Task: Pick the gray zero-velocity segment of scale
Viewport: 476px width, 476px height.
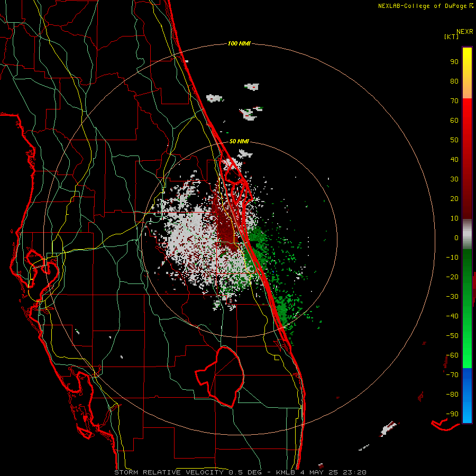Action: 467,234
